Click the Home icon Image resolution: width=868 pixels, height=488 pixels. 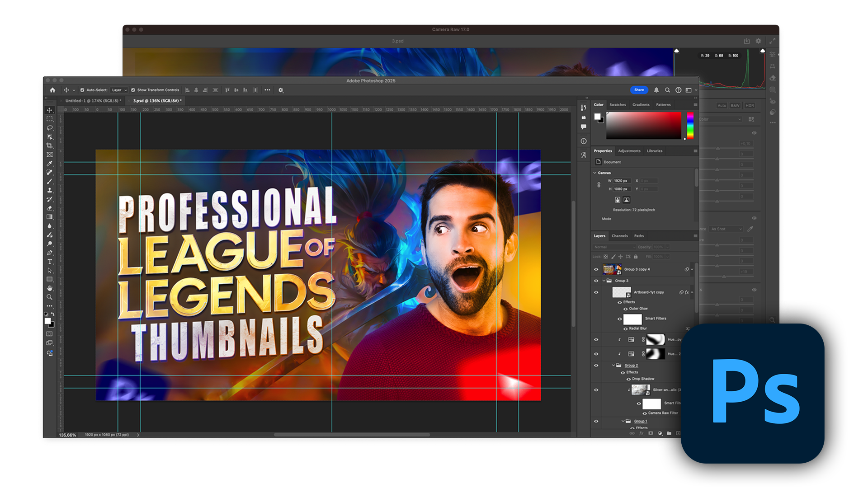coord(52,90)
